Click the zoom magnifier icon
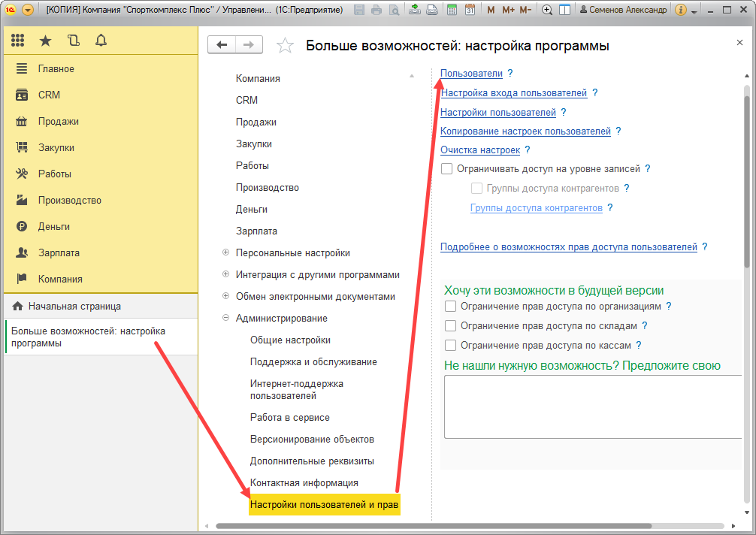 (x=547, y=10)
